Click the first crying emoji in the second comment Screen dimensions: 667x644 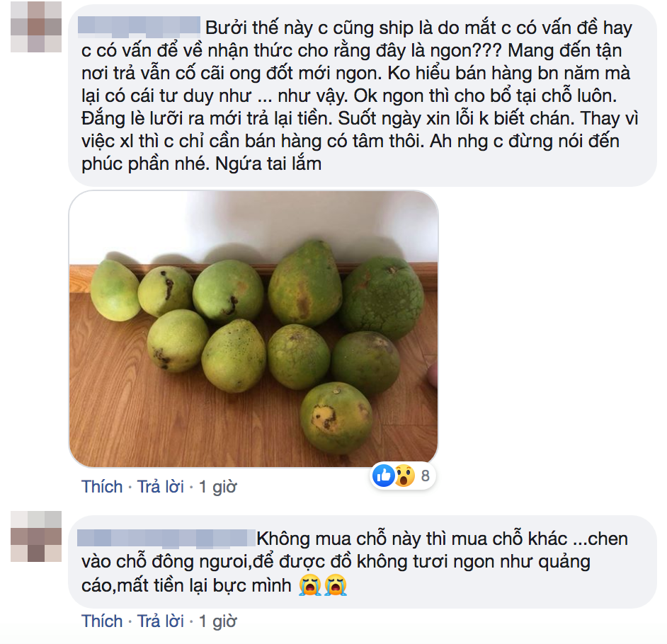[x=309, y=585]
